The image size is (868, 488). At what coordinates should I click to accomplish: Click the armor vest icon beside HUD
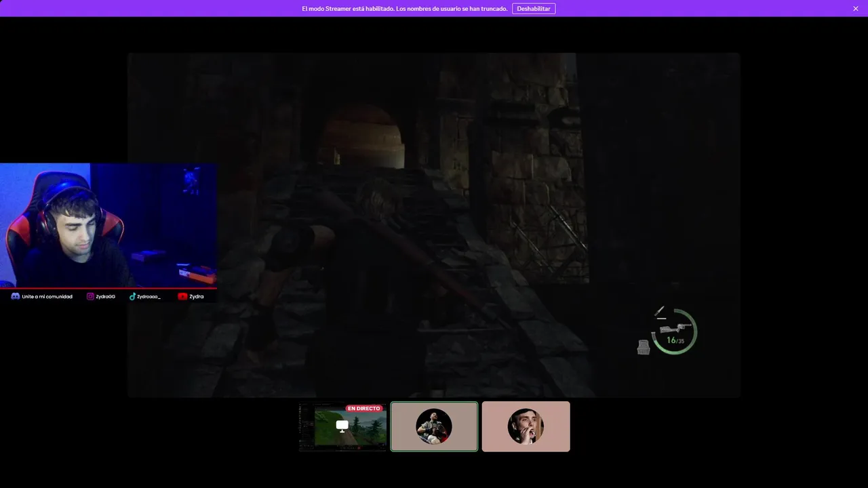644,347
